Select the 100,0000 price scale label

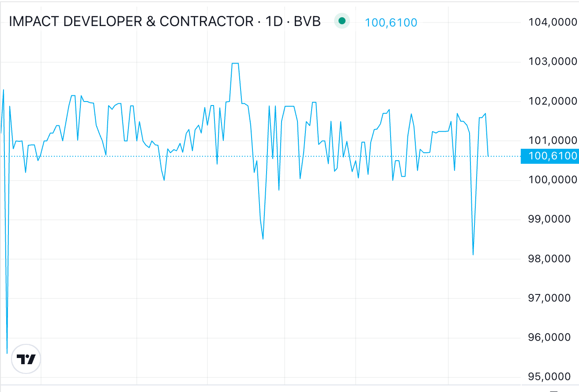pyautogui.click(x=553, y=180)
